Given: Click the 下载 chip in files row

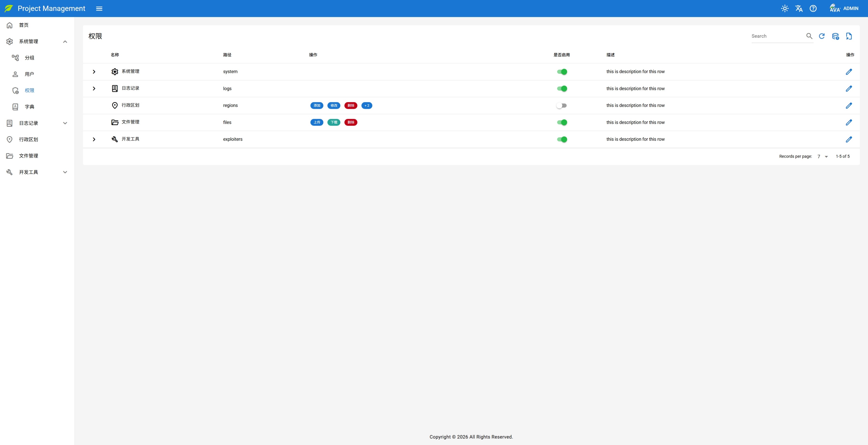Looking at the screenshot, I should (334, 122).
